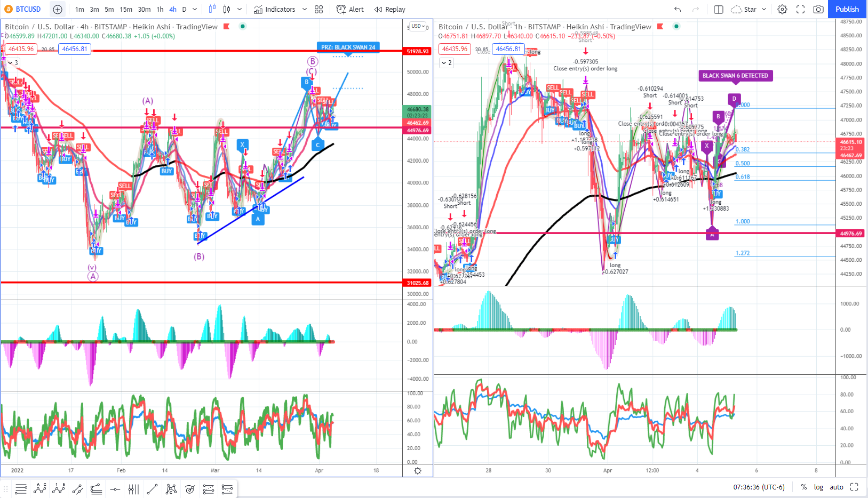The width and height of the screenshot is (868, 498).
Task: Click the blue 46456.81 buy price box on left chart
Action: pyautogui.click(x=75, y=49)
